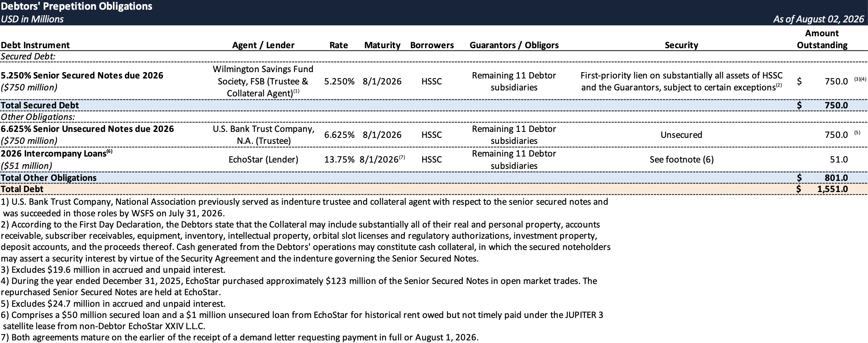The height and width of the screenshot is (343, 868).
Task: Click footnote 7 about the demand letter
Action: [x=240, y=337]
